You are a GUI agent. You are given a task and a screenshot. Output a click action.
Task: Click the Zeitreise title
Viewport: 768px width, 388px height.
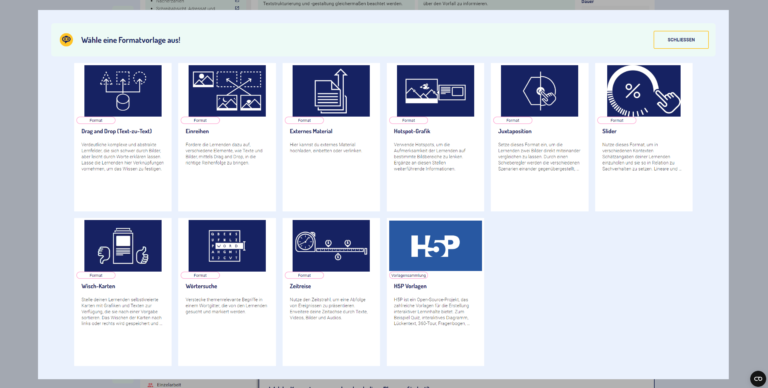point(300,286)
